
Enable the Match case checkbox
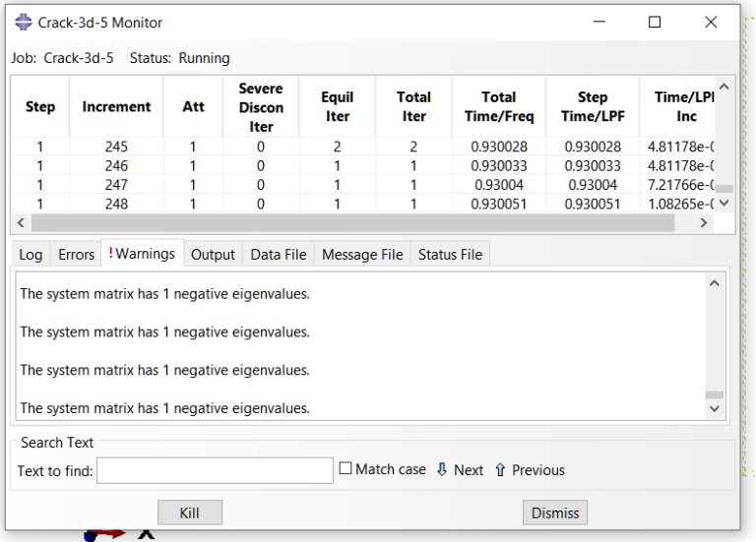coord(346,468)
